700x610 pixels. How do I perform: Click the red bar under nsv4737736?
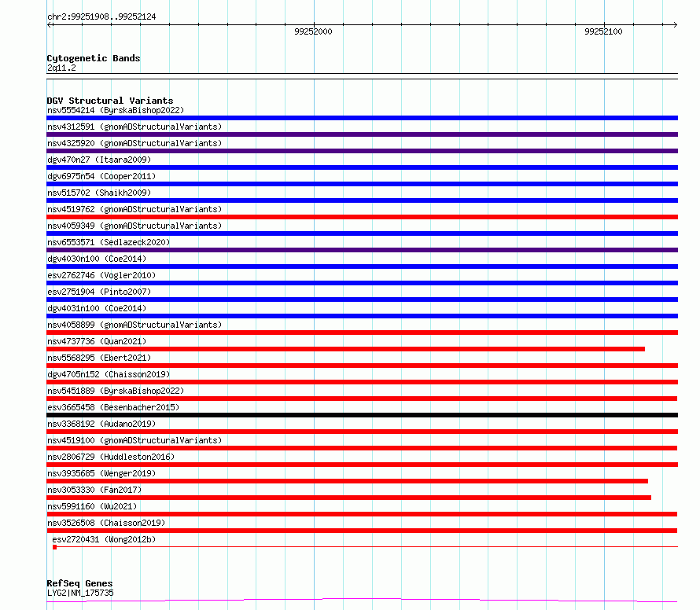(345, 349)
